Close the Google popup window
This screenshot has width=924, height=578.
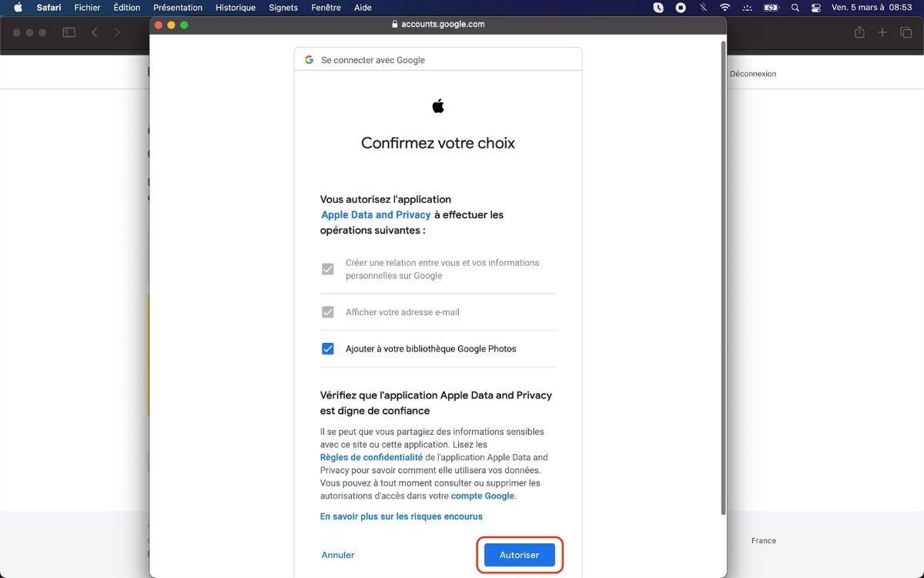click(159, 25)
